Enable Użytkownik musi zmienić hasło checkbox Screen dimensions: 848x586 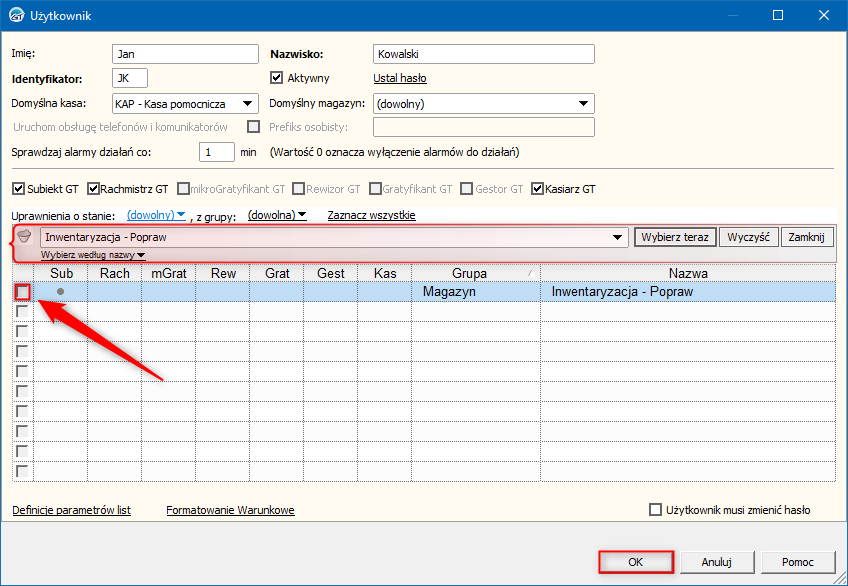[x=655, y=510]
